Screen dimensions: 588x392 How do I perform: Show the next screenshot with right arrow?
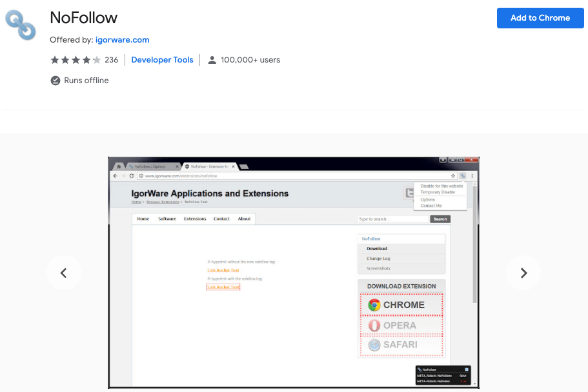point(523,273)
